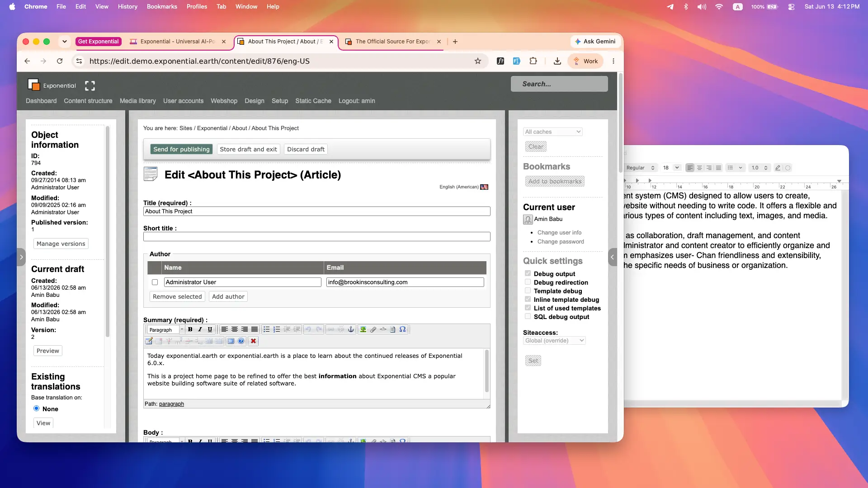The height and width of the screenshot is (488, 868).
Task: Insert image using the tree picture icon
Action: 363,329
